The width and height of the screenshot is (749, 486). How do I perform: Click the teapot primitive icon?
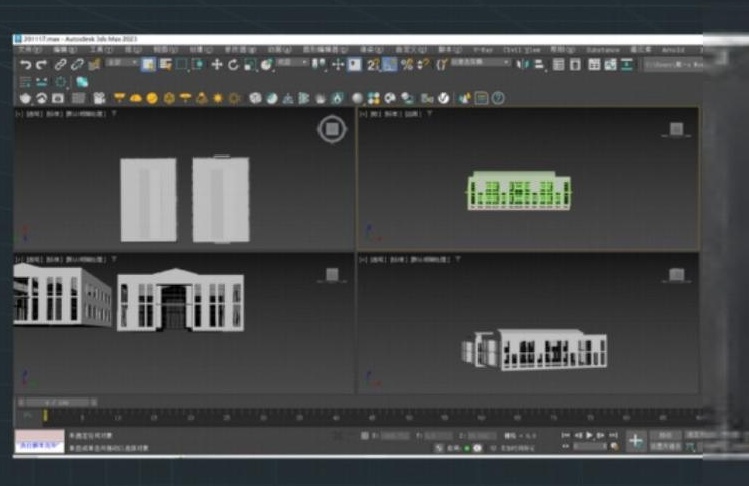pos(25,98)
